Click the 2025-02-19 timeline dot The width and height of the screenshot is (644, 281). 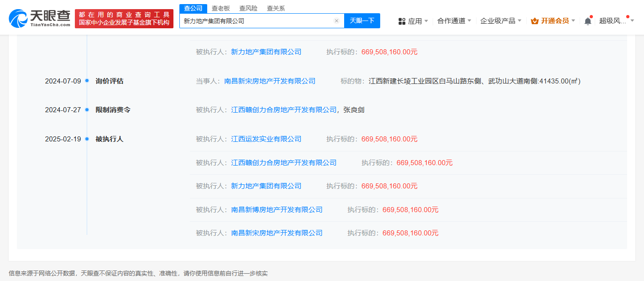pos(87,139)
